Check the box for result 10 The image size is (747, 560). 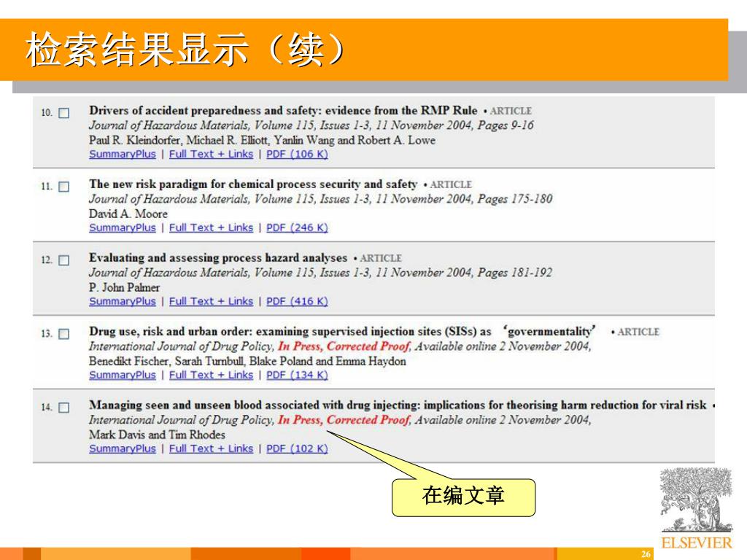click(x=64, y=113)
